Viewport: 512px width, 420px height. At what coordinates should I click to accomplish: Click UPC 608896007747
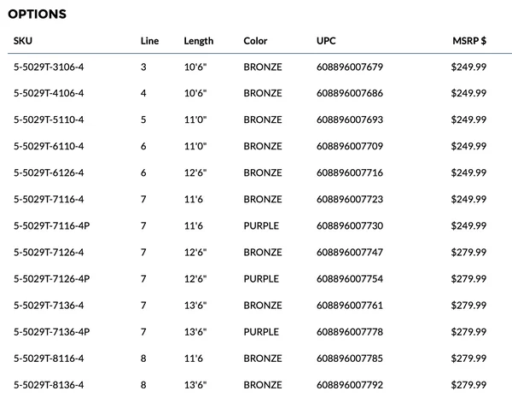point(350,252)
